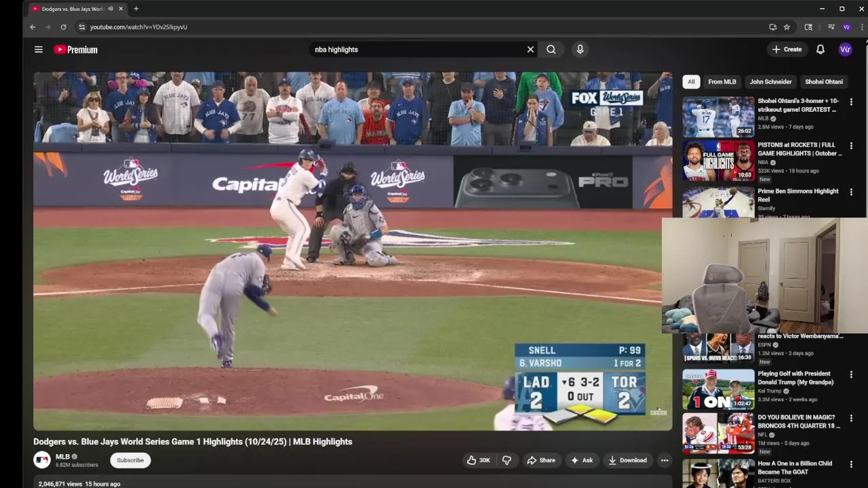The height and width of the screenshot is (488, 868).
Task: Close the Dodgers vs. Blue Jays tab
Action: click(121, 9)
